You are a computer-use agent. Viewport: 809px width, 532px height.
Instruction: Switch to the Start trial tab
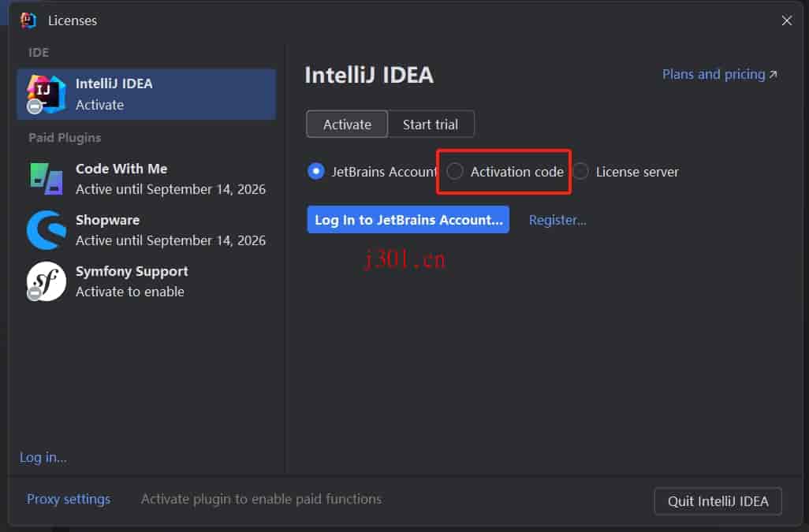(x=431, y=125)
